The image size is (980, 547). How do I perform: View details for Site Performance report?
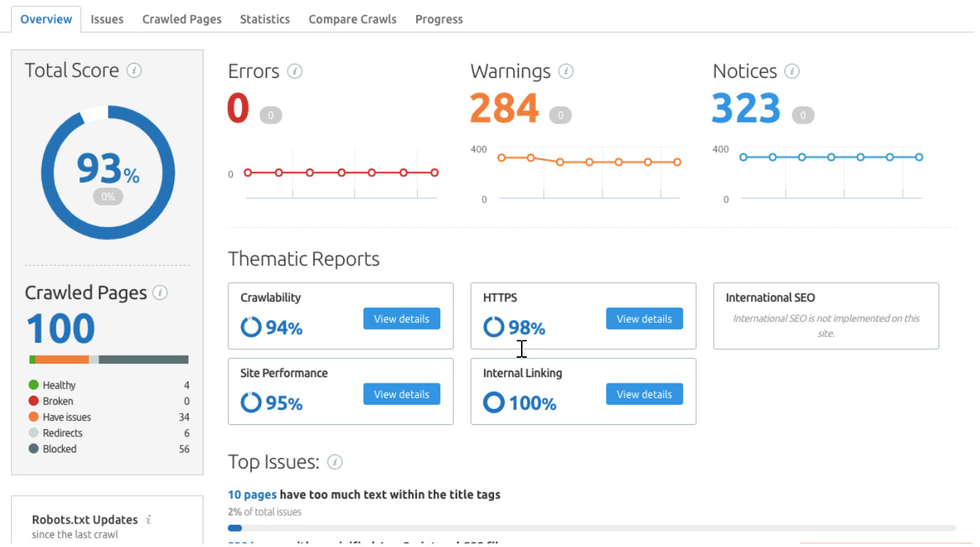tap(401, 394)
